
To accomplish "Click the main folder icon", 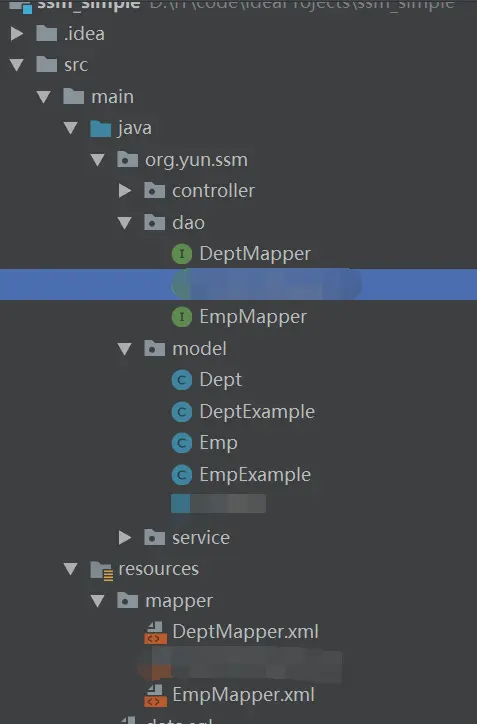I will pyautogui.click(x=73, y=96).
